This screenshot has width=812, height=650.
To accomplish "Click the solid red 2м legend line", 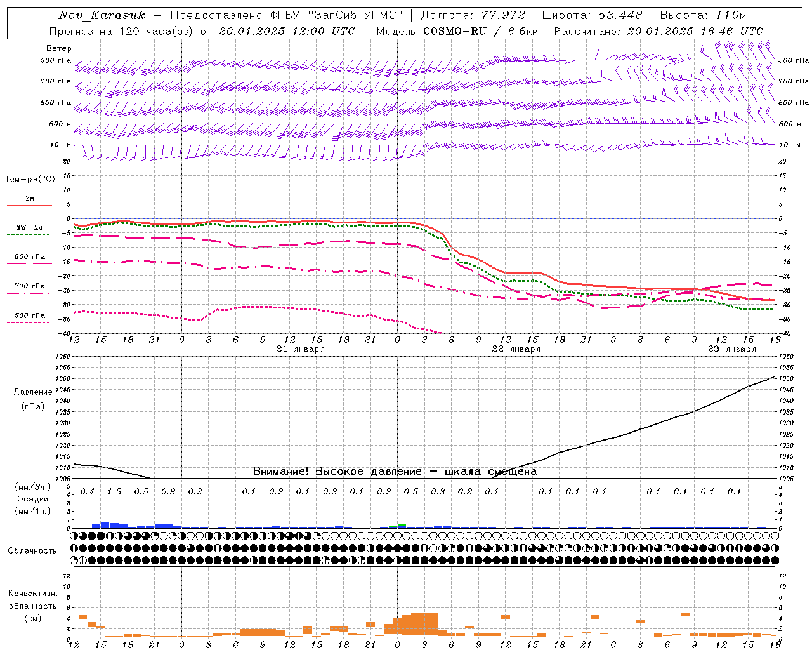I will [x=29, y=206].
